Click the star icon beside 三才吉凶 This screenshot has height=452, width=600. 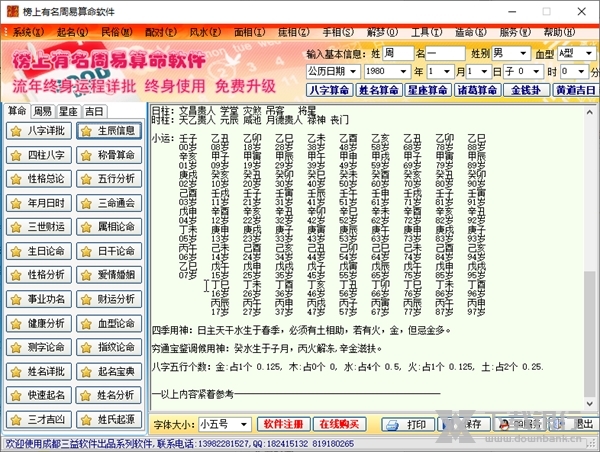pos(16,420)
